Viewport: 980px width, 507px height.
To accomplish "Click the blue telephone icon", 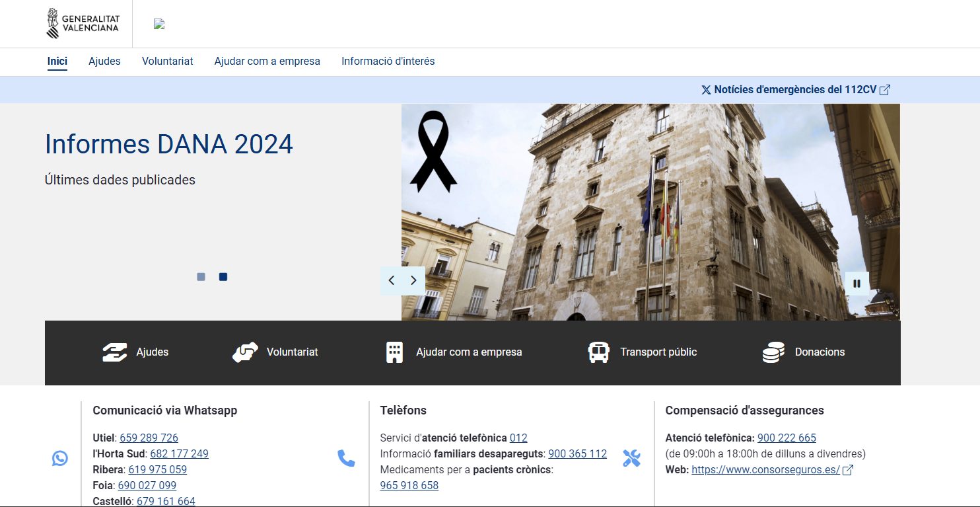I will point(346,458).
